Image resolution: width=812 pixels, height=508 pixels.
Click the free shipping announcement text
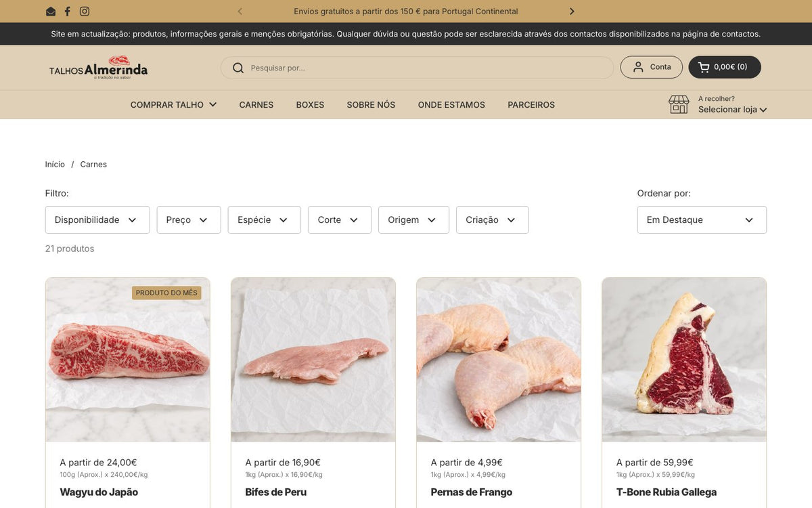(406, 12)
